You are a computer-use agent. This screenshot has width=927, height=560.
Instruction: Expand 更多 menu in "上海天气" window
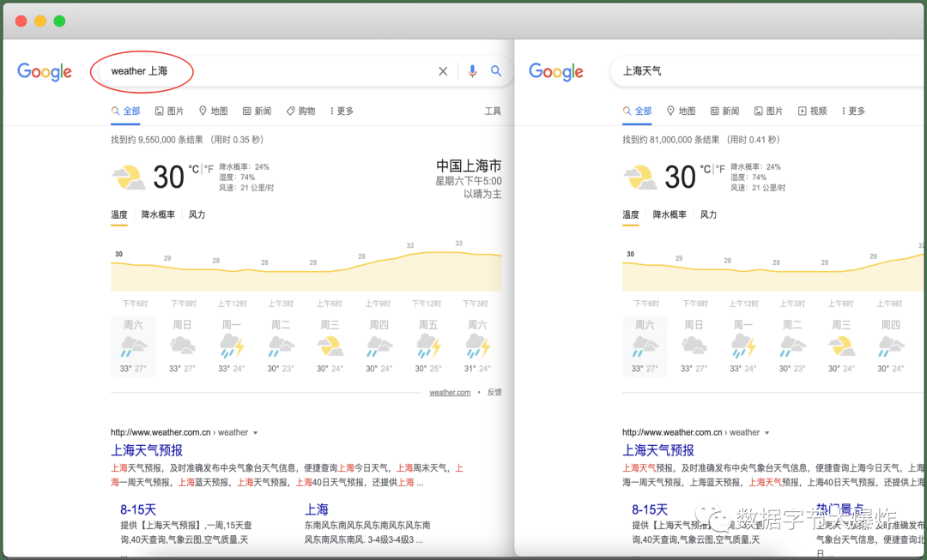[x=853, y=111]
